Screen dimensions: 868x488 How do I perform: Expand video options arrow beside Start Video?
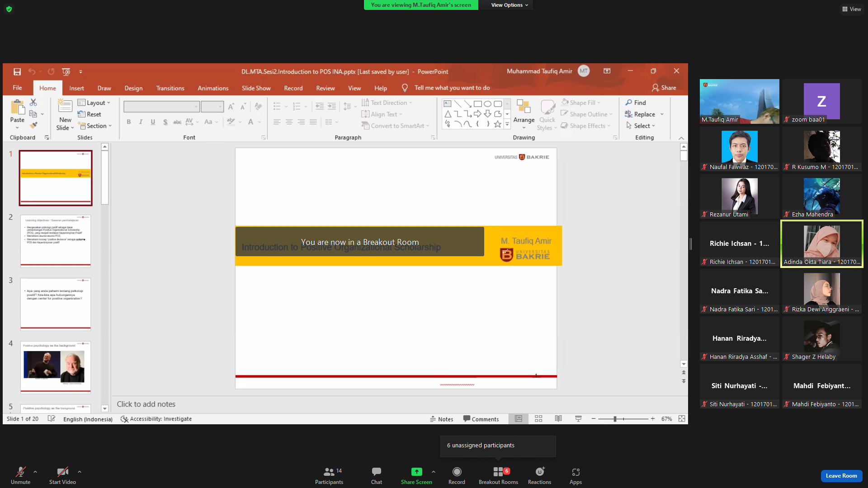click(x=80, y=472)
